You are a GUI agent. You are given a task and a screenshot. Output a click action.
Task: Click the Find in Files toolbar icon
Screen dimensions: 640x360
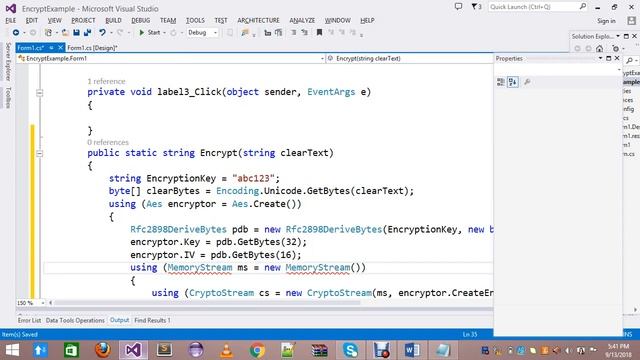click(245, 33)
